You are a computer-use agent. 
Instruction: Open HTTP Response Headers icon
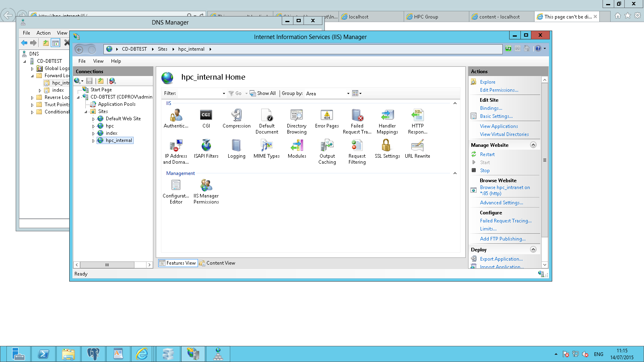click(x=417, y=121)
